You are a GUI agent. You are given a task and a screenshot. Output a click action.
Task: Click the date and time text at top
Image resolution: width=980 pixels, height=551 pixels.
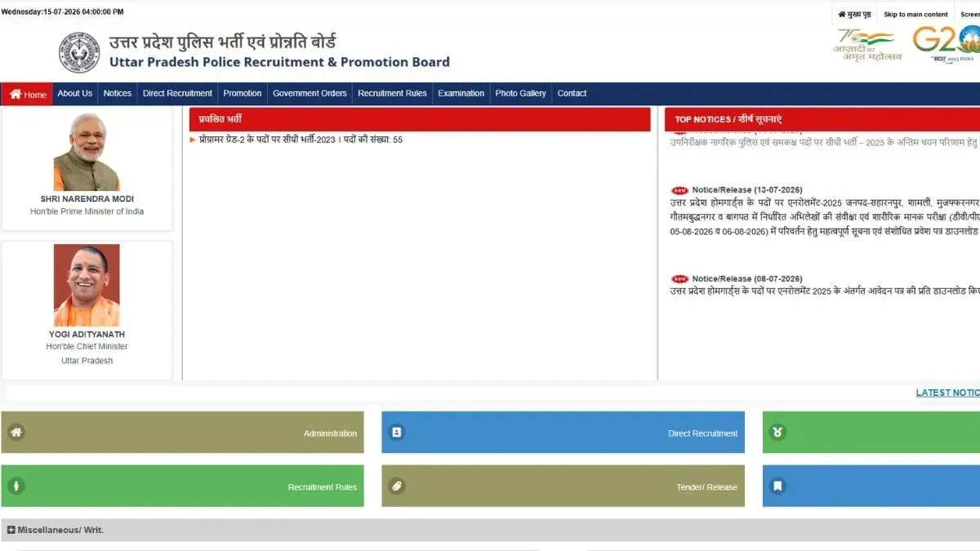point(63,12)
